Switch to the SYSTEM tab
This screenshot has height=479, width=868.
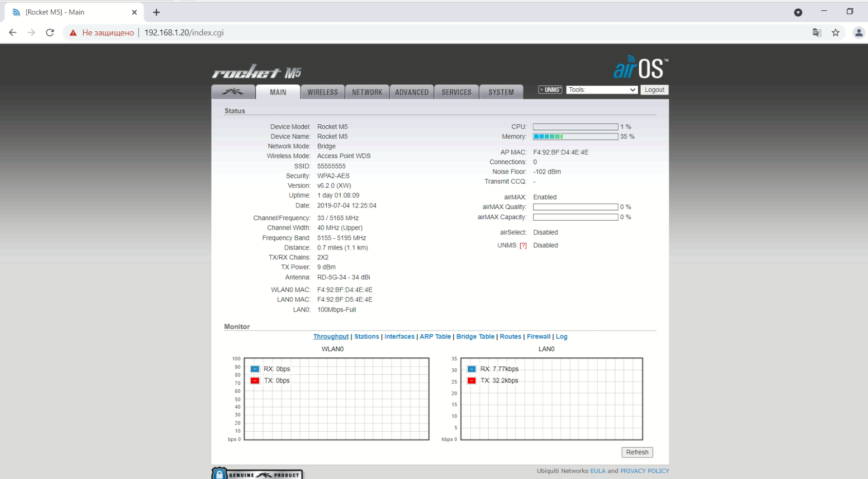[501, 92]
